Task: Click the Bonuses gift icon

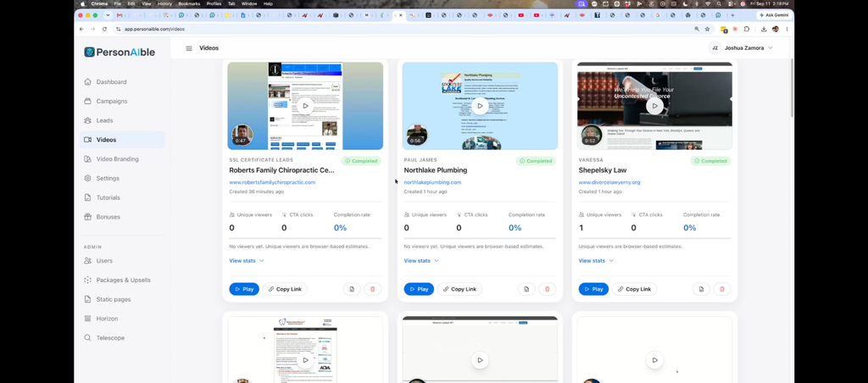Action: pyautogui.click(x=87, y=217)
